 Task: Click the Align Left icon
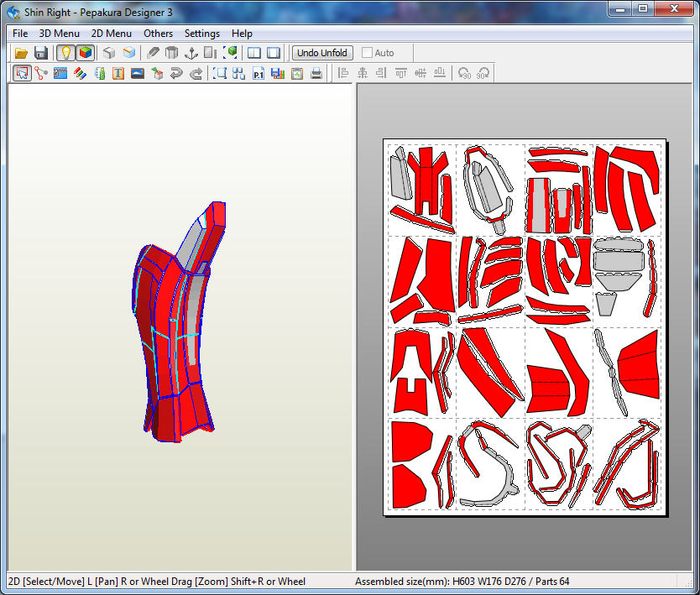342,73
